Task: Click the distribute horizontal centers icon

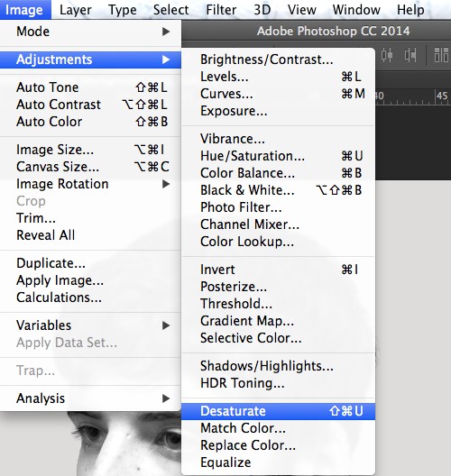Action: [x=387, y=55]
